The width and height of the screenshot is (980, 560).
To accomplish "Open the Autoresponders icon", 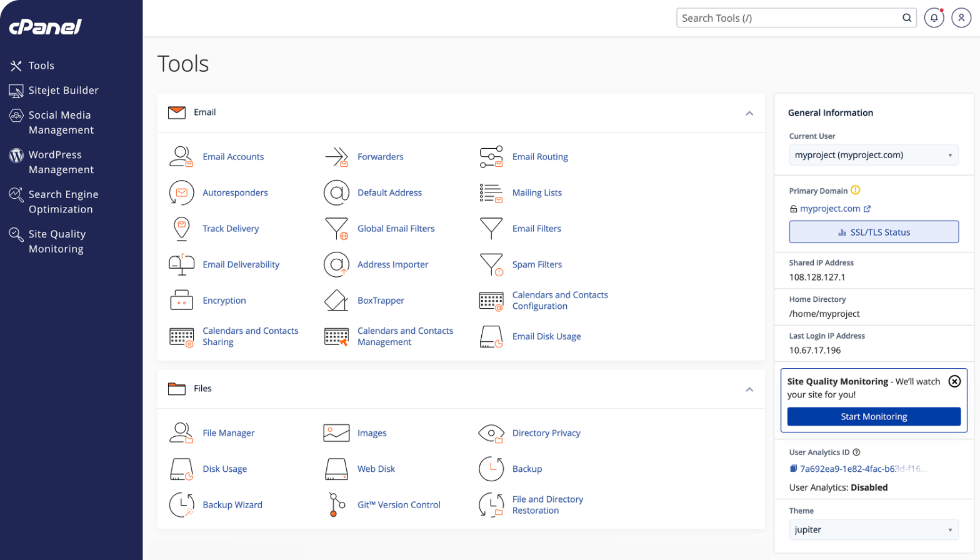I will click(x=181, y=192).
